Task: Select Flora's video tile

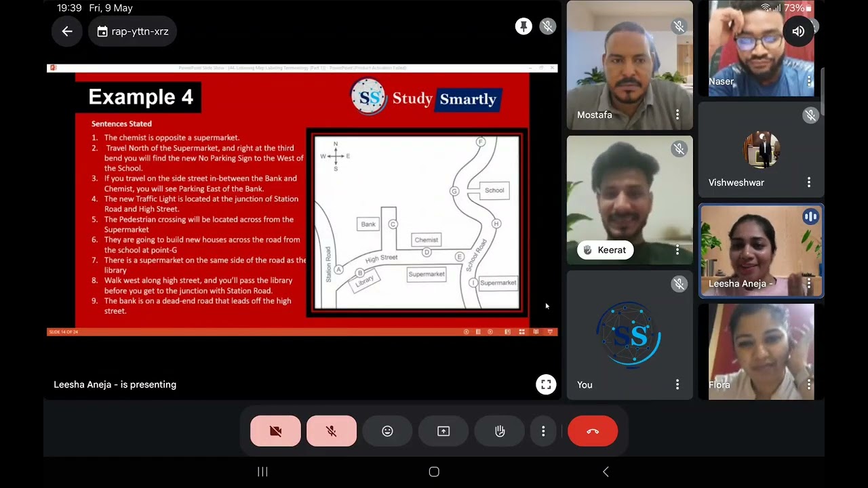Action: tap(762, 352)
